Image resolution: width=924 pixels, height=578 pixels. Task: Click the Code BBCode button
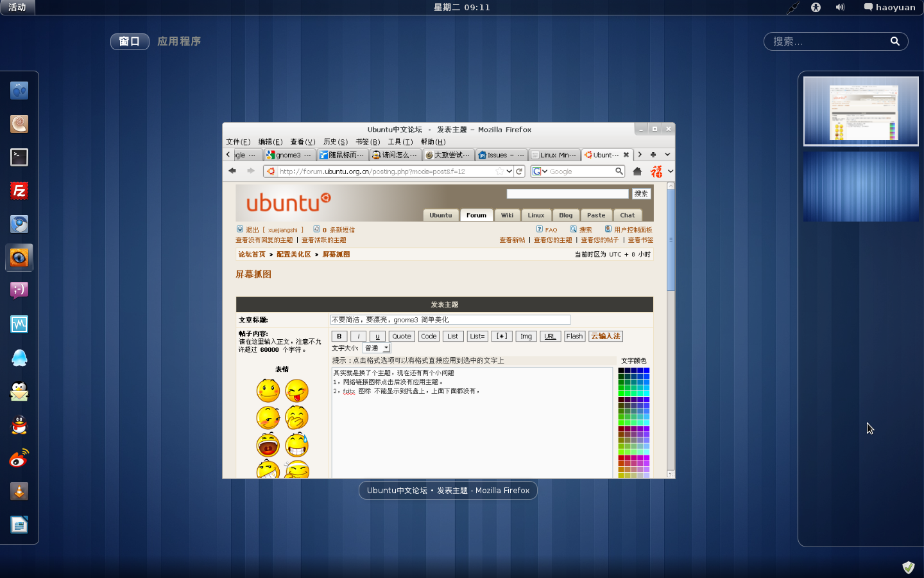pyautogui.click(x=429, y=336)
